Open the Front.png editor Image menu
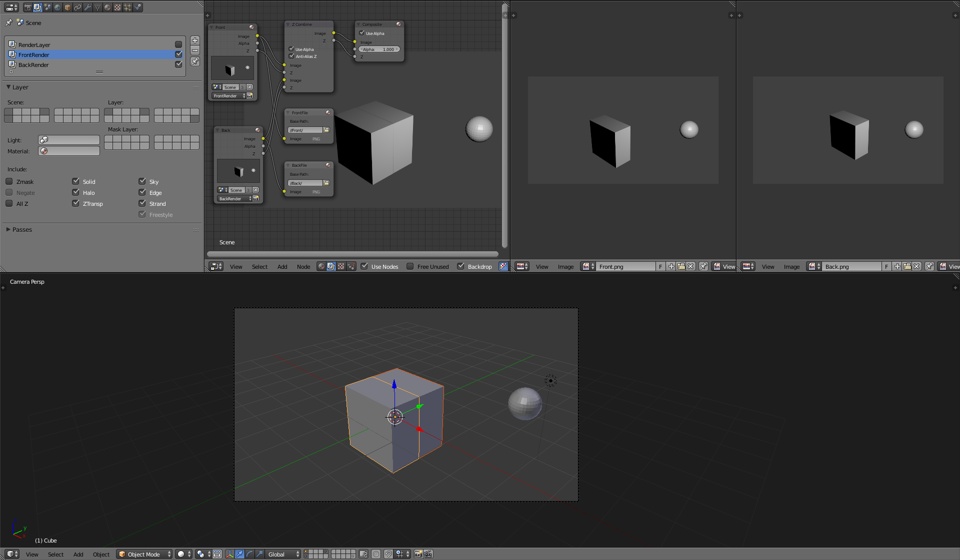Screen dimensions: 960x560 point(565,267)
